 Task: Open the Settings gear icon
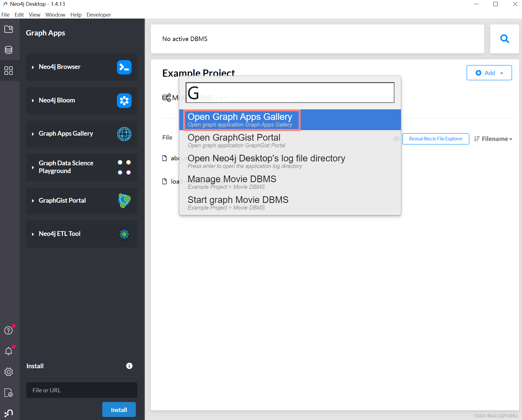pos(9,372)
